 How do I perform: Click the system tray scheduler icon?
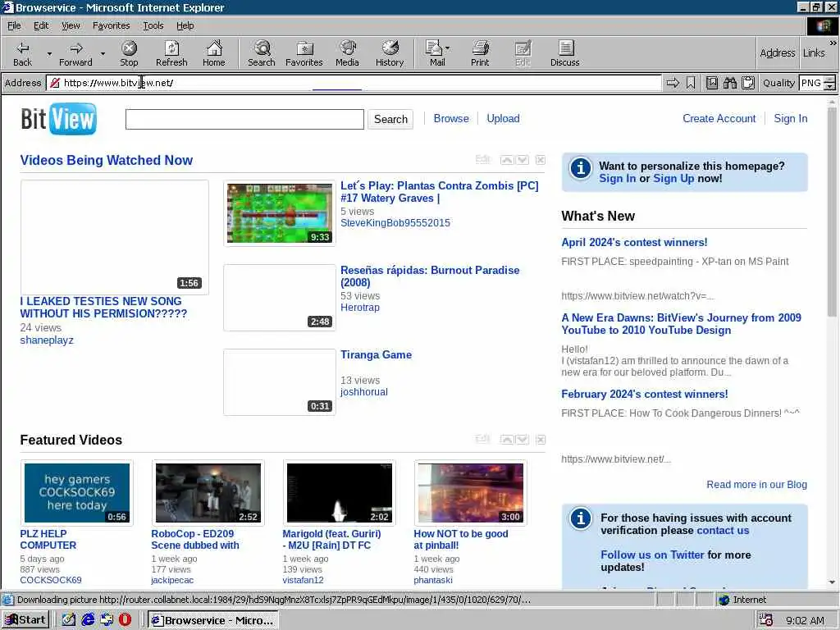[x=766, y=620]
